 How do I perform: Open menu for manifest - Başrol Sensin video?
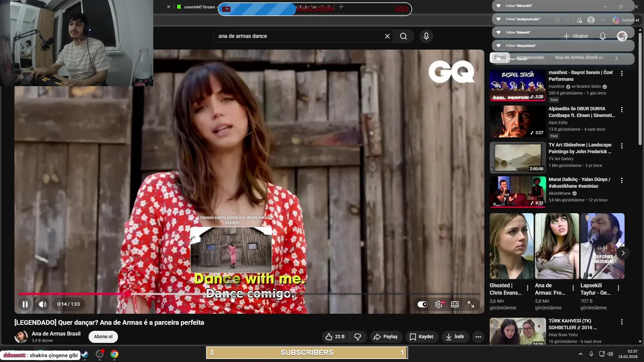[x=622, y=73]
